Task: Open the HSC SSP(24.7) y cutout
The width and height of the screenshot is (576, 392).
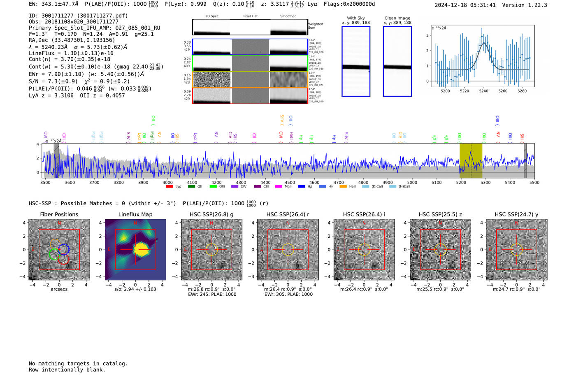Action: tap(517, 250)
